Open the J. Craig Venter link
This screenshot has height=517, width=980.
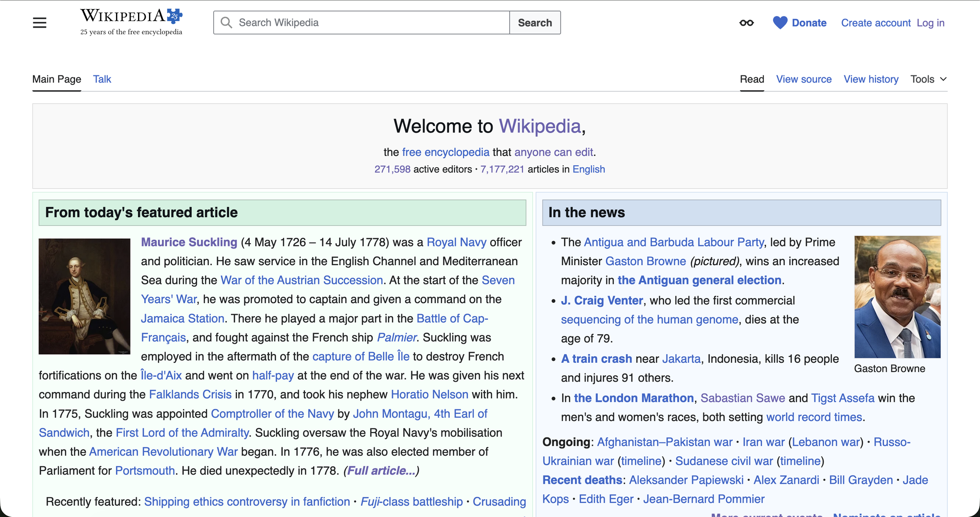(x=602, y=300)
